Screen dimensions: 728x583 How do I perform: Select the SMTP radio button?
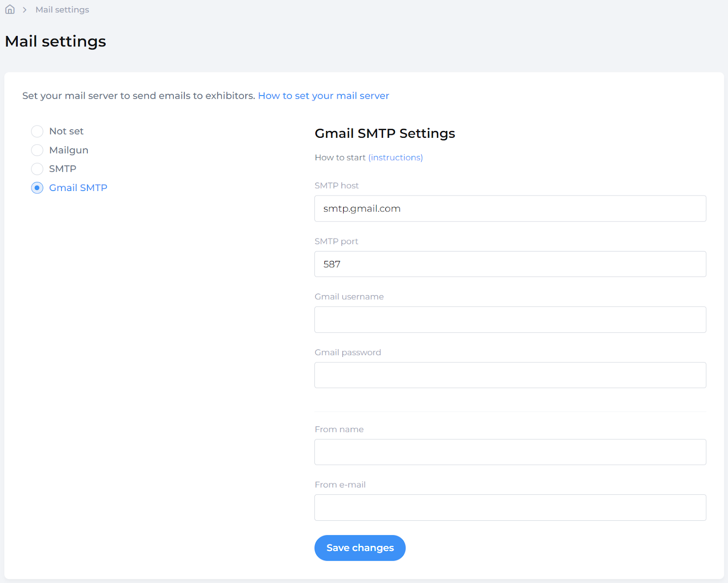[37, 169]
